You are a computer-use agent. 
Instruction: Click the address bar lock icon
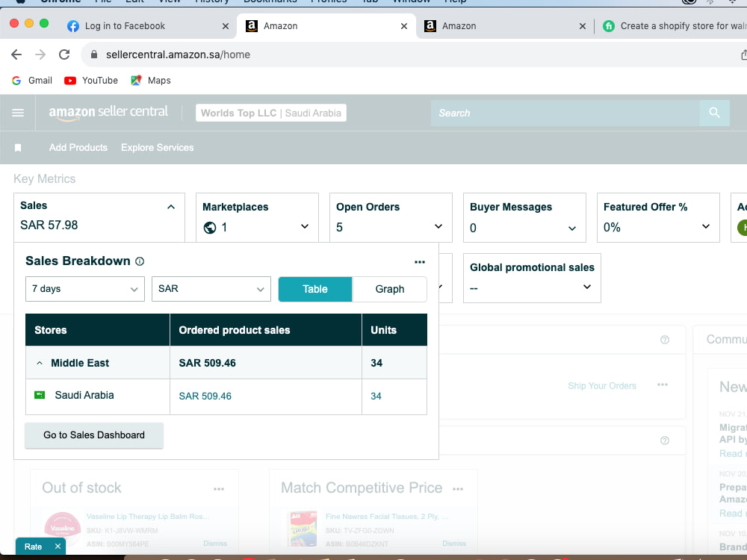click(x=94, y=55)
